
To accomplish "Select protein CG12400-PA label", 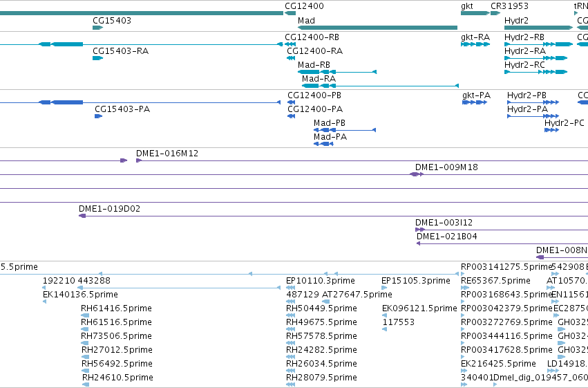I will [x=315, y=109].
